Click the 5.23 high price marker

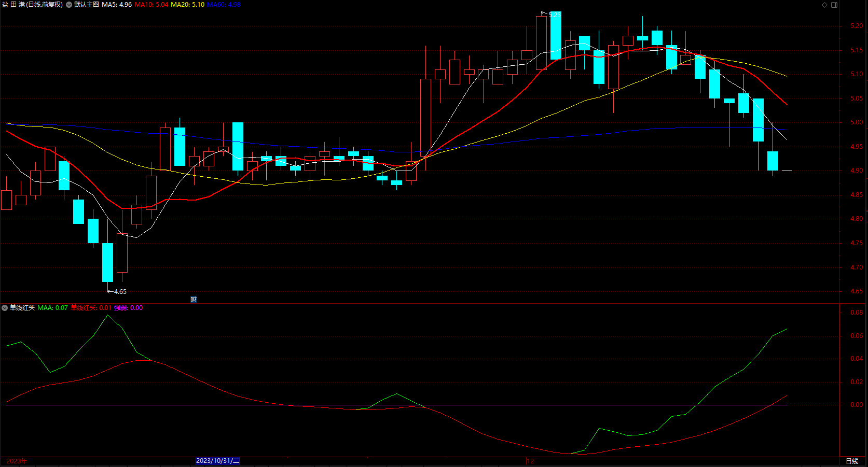coord(555,15)
